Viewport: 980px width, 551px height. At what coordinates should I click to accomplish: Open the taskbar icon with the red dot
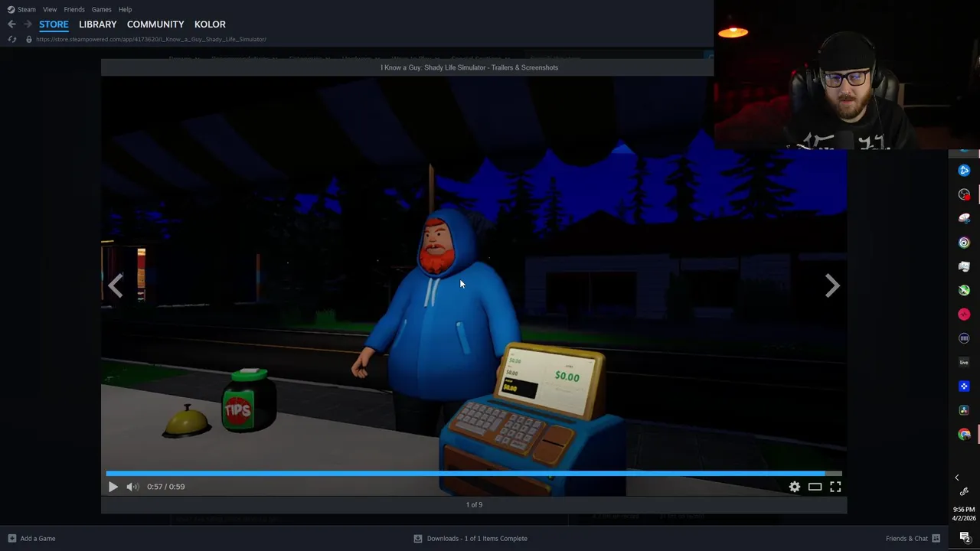tap(964, 194)
